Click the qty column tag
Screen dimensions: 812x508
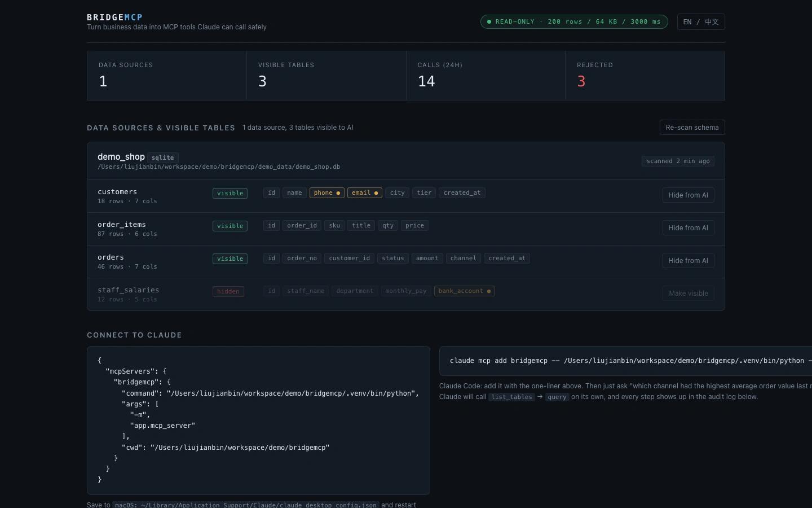[x=388, y=226]
